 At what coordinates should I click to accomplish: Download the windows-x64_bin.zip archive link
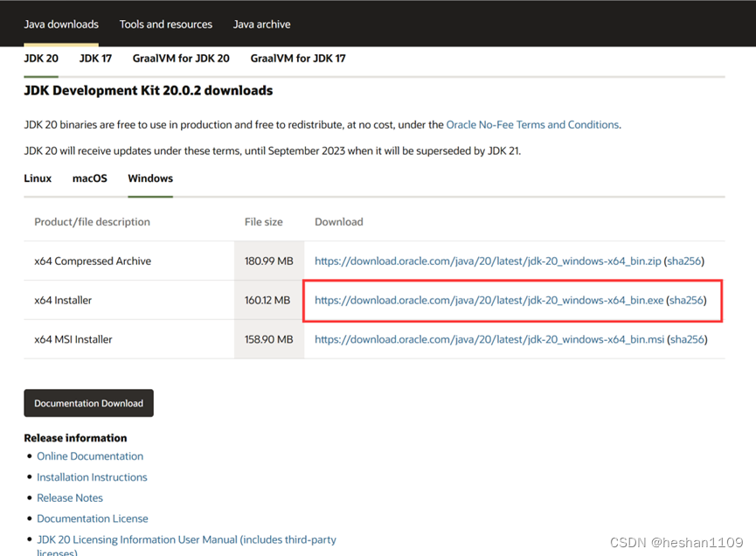click(488, 261)
